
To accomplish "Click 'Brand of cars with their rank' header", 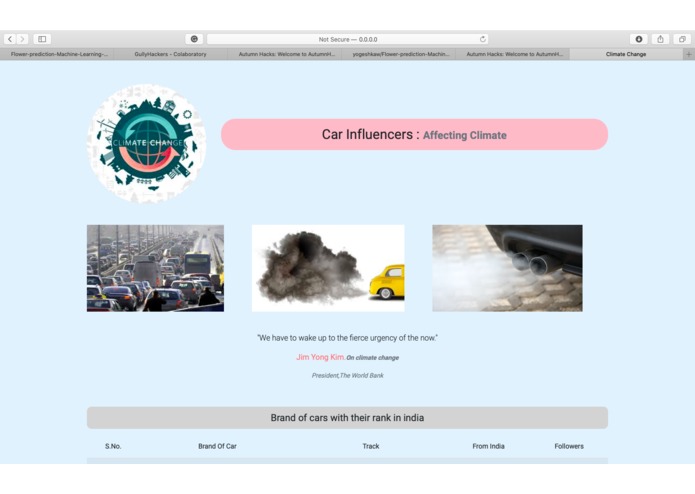I will (348, 418).
